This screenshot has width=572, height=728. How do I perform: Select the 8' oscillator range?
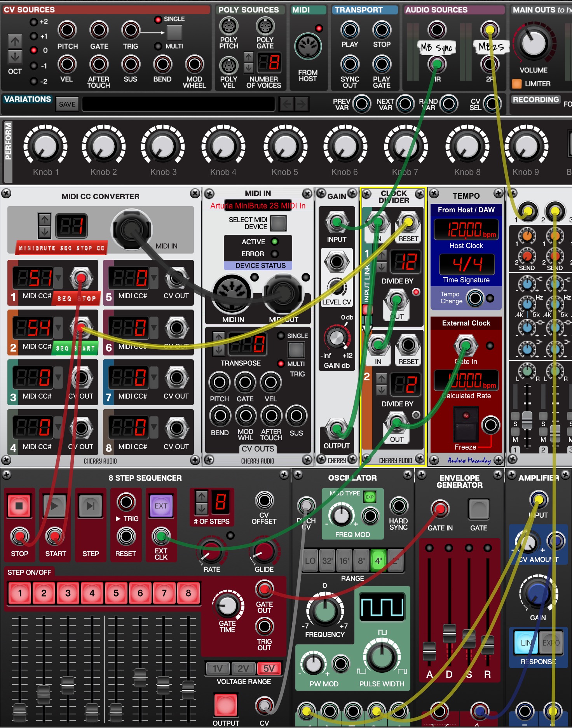(x=361, y=561)
